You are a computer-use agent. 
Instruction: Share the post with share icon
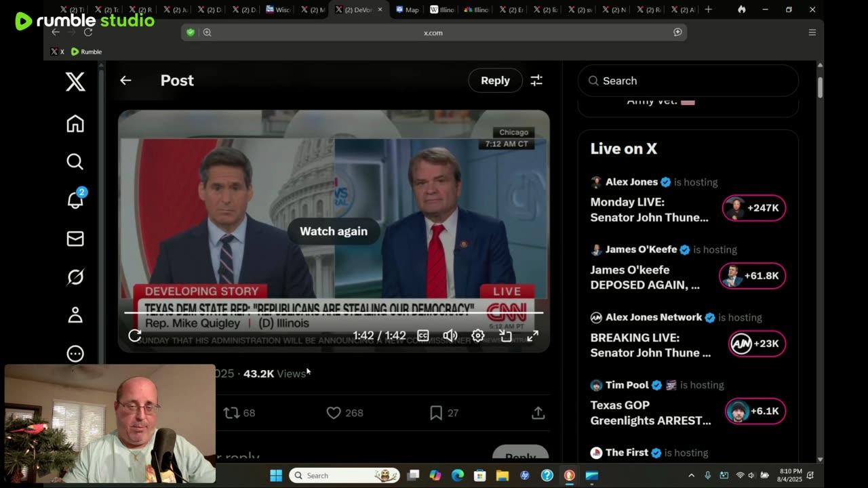pos(538,412)
